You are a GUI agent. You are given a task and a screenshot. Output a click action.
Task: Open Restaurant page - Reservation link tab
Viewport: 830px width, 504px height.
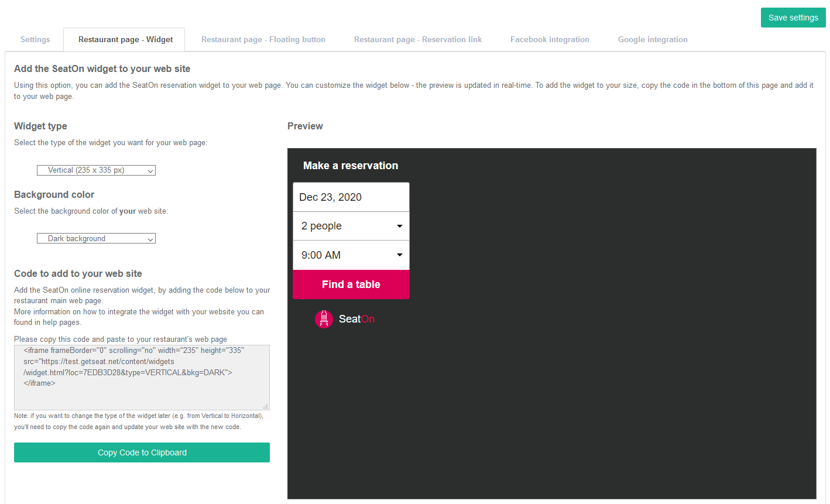[x=418, y=40]
